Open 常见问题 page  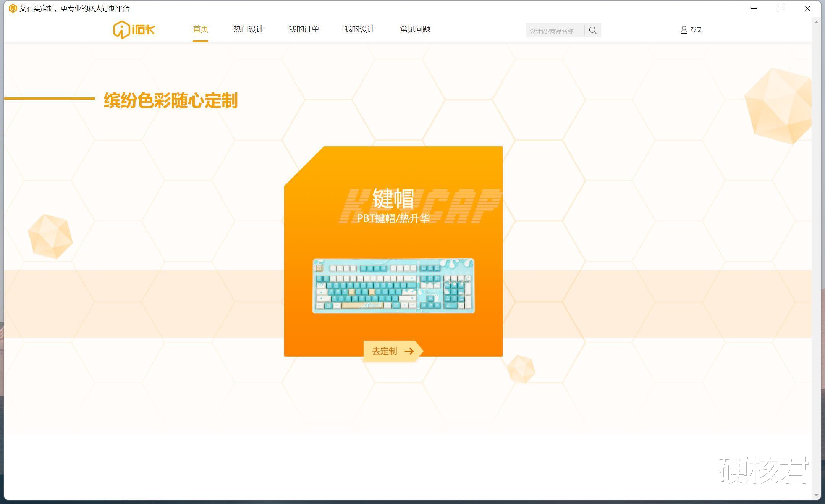(415, 29)
